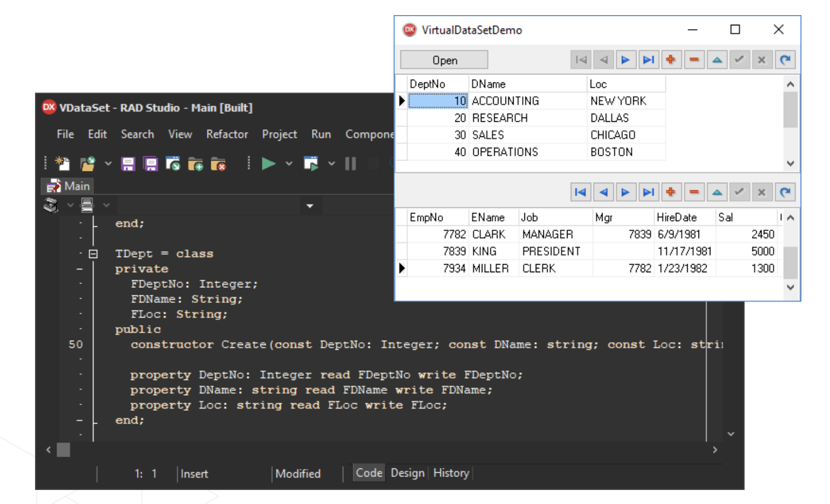Go to previous record in employee navigator
The width and height of the screenshot is (830, 504).
603,192
